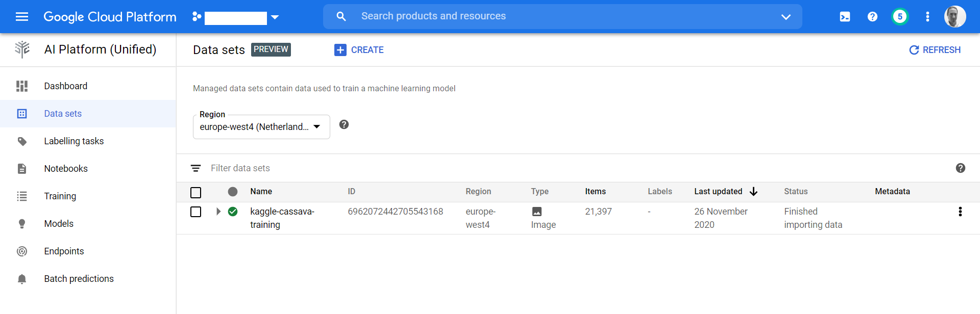Open row actions menu for kaggle-cassava-training
Image resolution: width=980 pixels, height=314 pixels.
coord(960,212)
